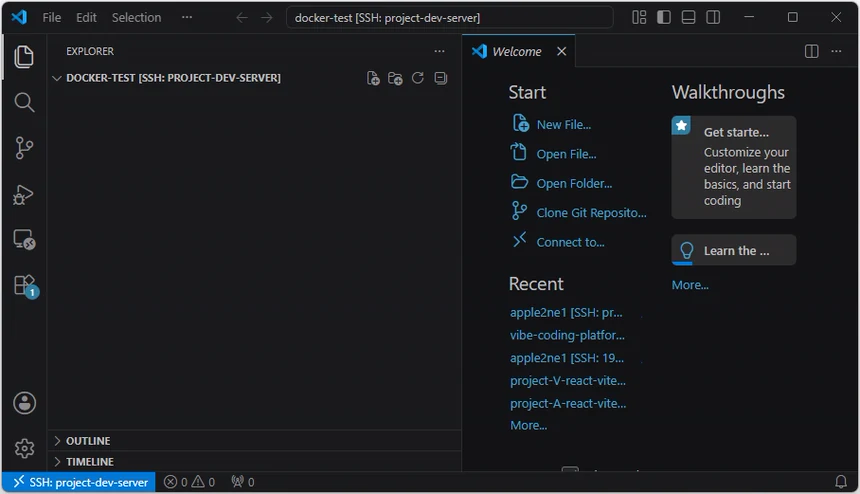Open the Extensions view with badge
Viewport: 860px width, 494px height.
point(25,286)
